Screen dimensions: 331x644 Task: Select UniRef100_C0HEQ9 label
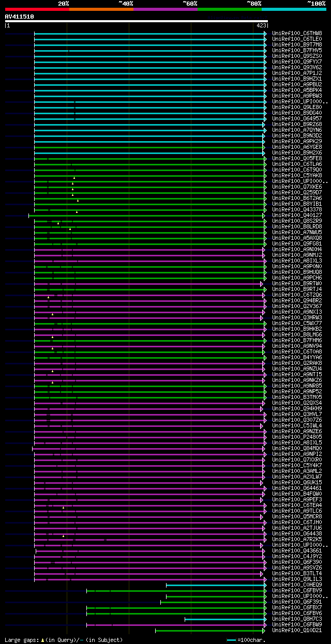(x=297, y=585)
